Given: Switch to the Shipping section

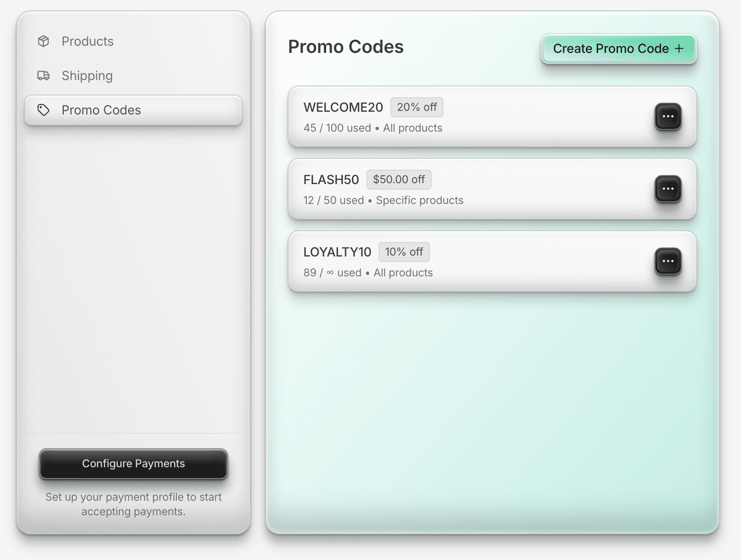Looking at the screenshot, I should point(87,76).
